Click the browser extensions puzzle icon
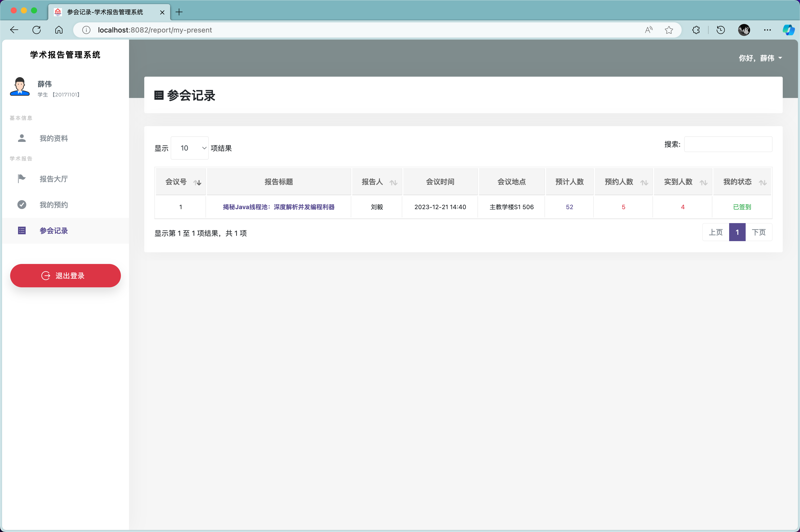This screenshot has width=800, height=532. click(x=696, y=30)
